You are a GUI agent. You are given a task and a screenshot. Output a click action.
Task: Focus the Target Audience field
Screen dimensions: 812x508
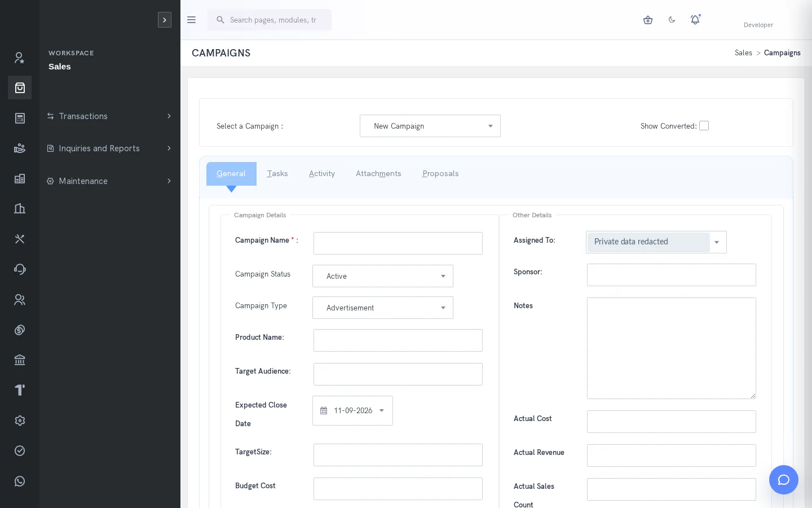(x=398, y=374)
